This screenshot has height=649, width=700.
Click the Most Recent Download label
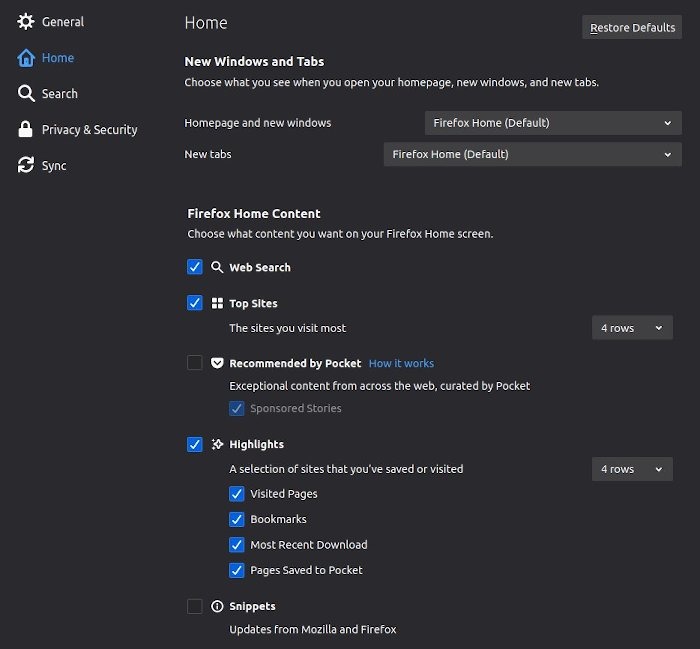coord(308,545)
